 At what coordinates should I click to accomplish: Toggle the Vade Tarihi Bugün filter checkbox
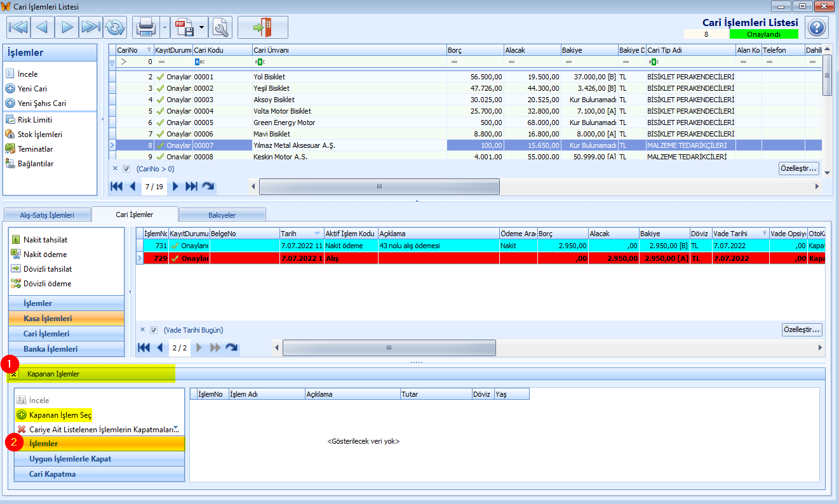pos(153,330)
